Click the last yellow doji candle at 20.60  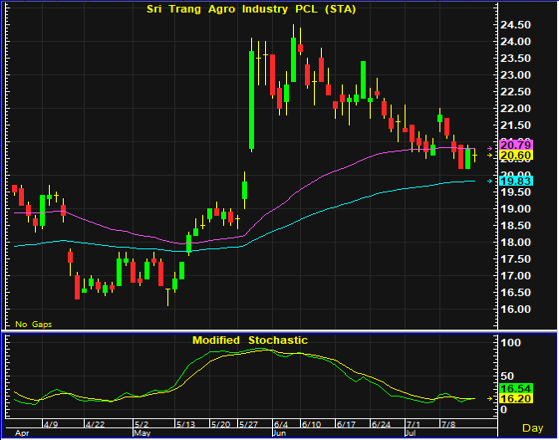(475, 155)
